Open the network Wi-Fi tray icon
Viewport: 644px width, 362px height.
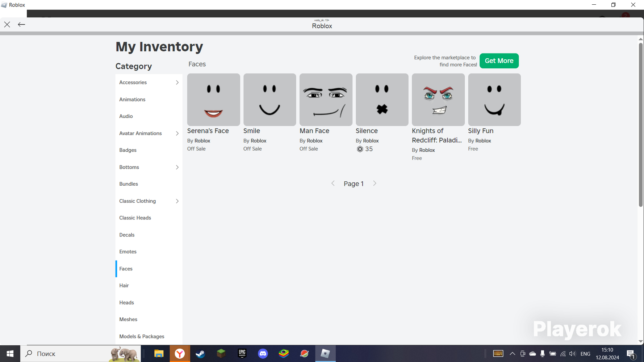tap(563, 354)
